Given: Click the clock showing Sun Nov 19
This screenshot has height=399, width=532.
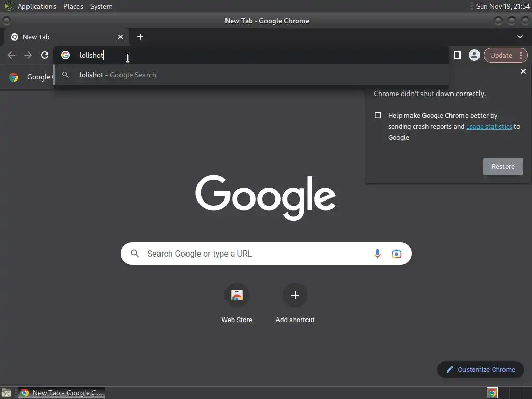Looking at the screenshot, I should pyautogui.click(x=502, y=6).
